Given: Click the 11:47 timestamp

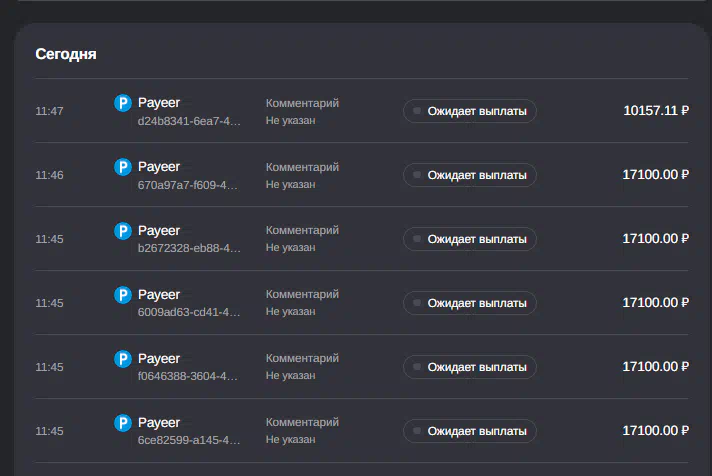Looking at the screenshot, I should pyautogui.click(x=49, y=111).
